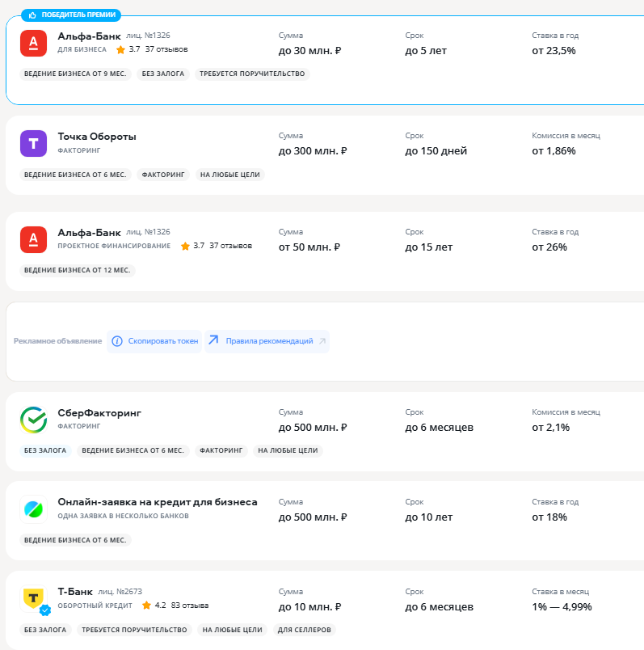Click 37 отзывов under Alfa-Bank для бизнеса
Viewport: 644px width, 650px height.
coord(166,49)
